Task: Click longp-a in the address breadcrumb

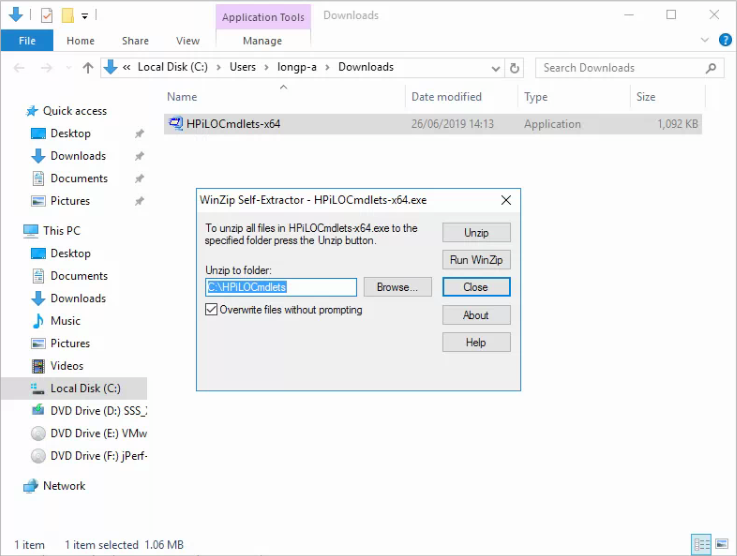Action: coord(297,67)
